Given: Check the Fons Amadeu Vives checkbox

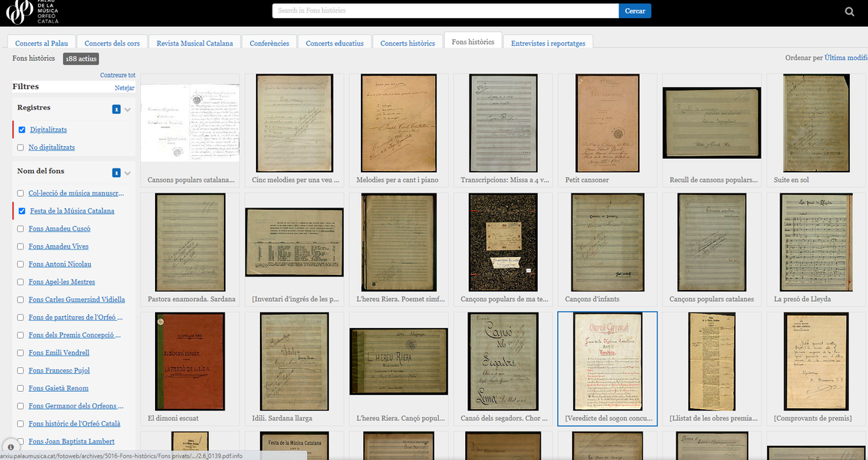Looking at the screenshot, I should (20, 246).
